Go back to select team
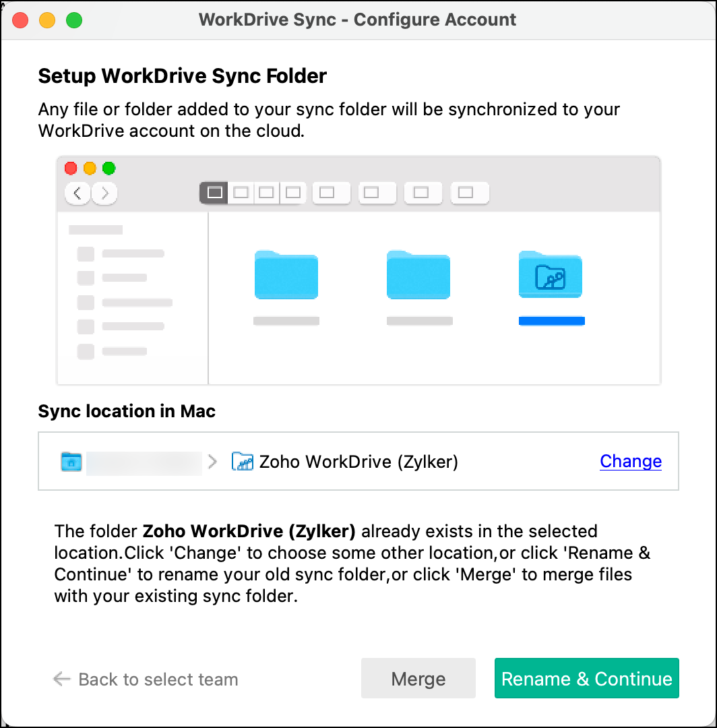The width and height of the screenshot is (717, 728). tap(158, 679)
